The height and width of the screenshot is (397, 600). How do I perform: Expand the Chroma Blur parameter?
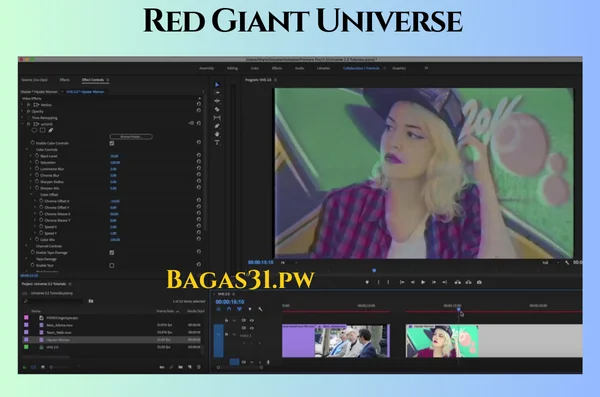point(31,175)
